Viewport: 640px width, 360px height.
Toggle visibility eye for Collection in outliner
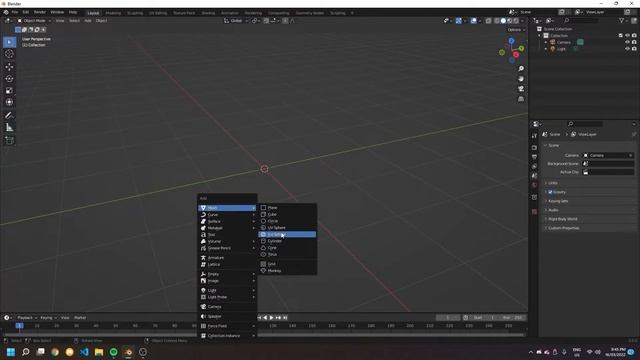tap(627, 36)
